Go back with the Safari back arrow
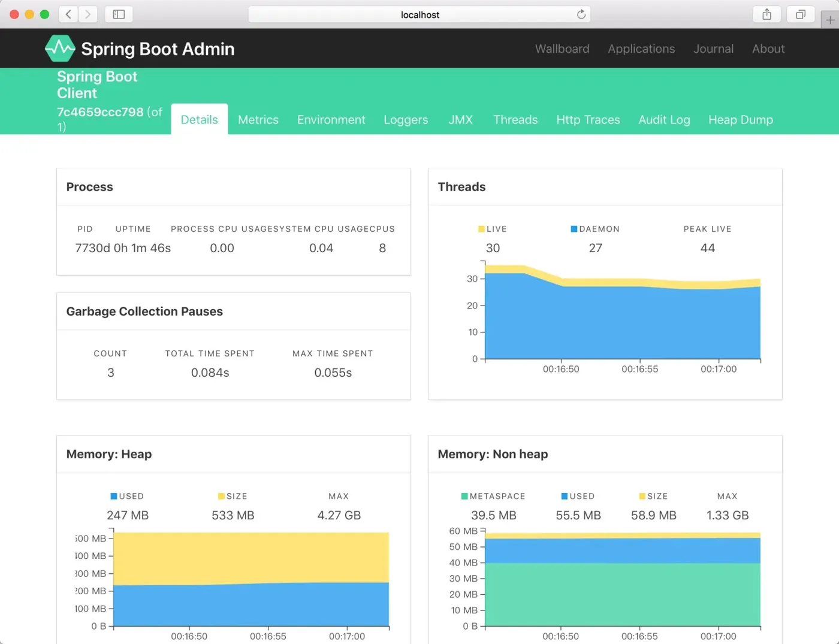 click(68, 14)
